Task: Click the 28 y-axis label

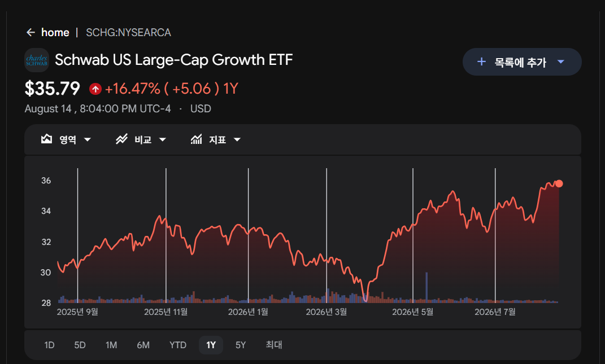Action: click(x=46, y=303)
